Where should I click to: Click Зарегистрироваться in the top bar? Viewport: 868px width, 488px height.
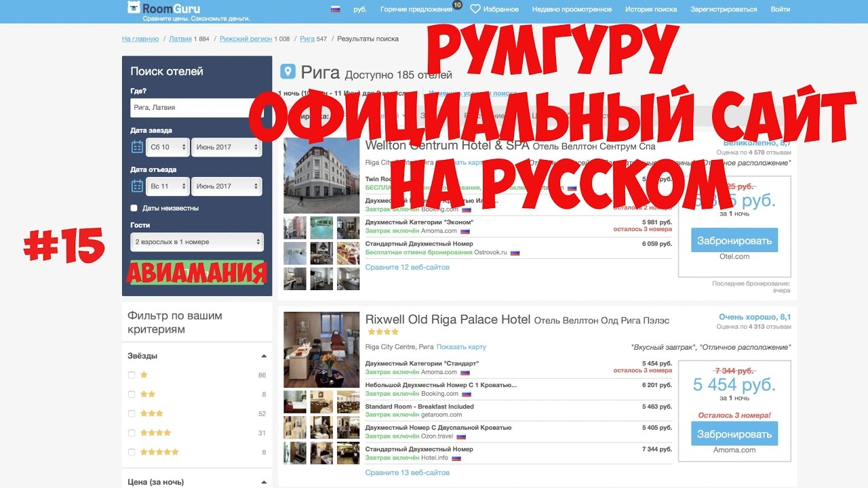click(724, 9)
